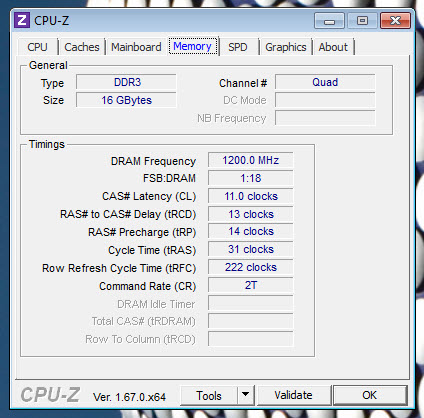Select the tRP value 14 clocks
The width and height of the screenshot is (424, 418).
[251, 231]
